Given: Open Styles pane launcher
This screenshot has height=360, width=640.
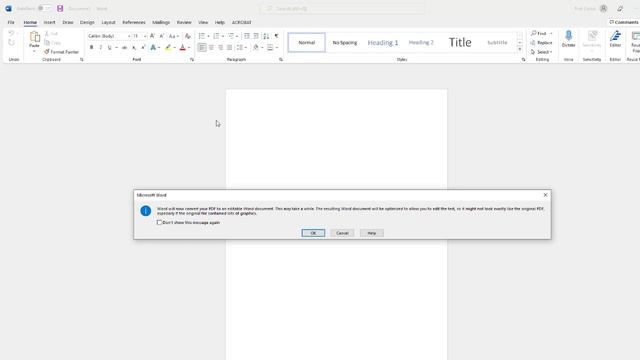Looking at the screenshot, I should tap(523, 60).
